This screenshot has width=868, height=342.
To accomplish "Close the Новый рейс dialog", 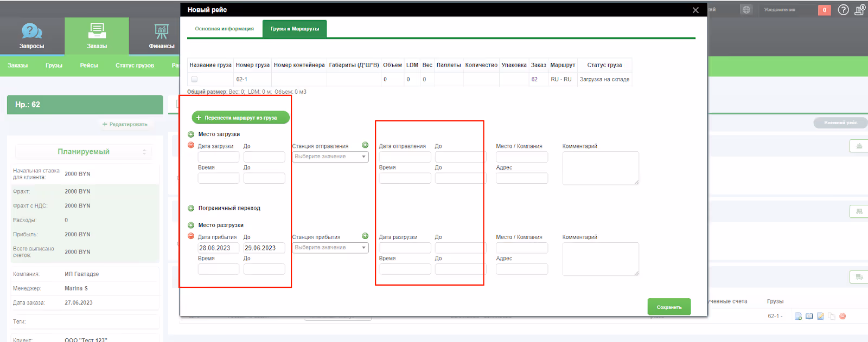I will pyautogui.click(x=695, y=10).
